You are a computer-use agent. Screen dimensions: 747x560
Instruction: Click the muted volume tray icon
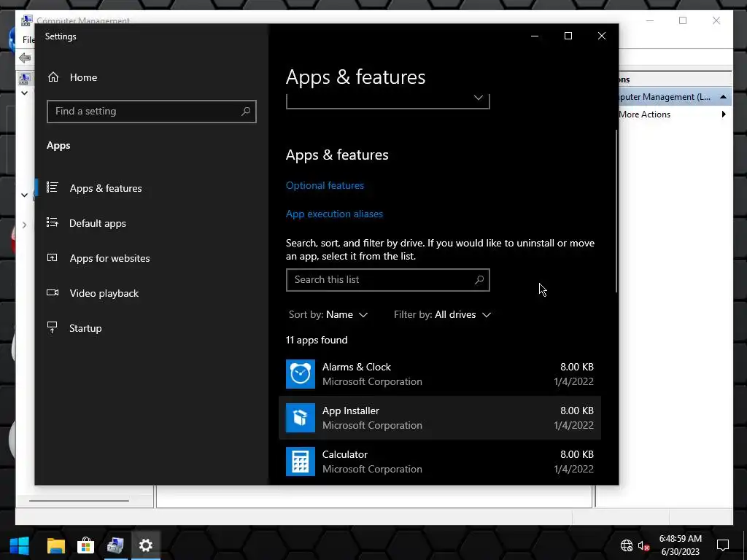click(643, 545)
